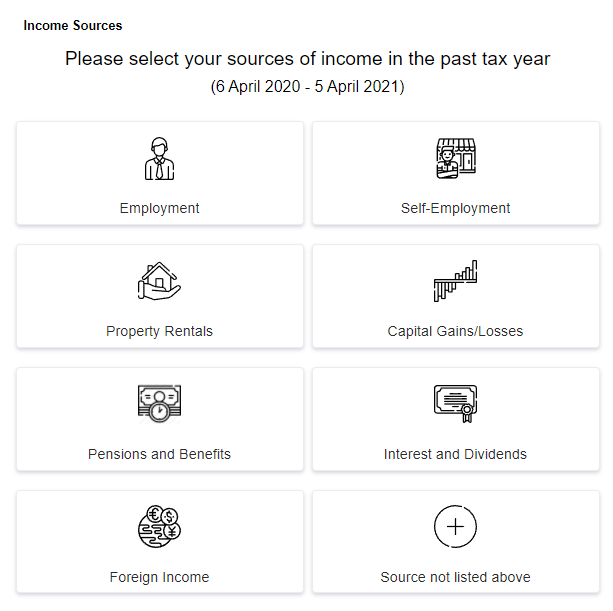The width and height of the screenshot is (613, 611).
Task: Click the 'Please select your sources' heading
Action: [307, 59]
